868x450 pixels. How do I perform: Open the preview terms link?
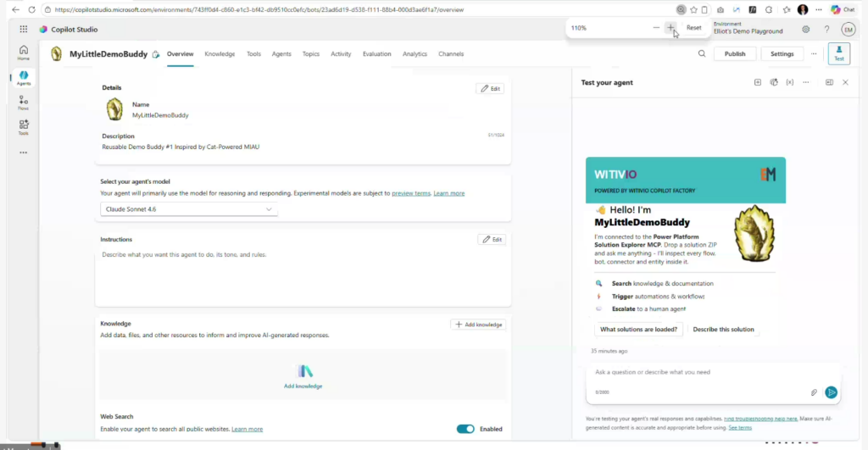[x=411, y=193]
